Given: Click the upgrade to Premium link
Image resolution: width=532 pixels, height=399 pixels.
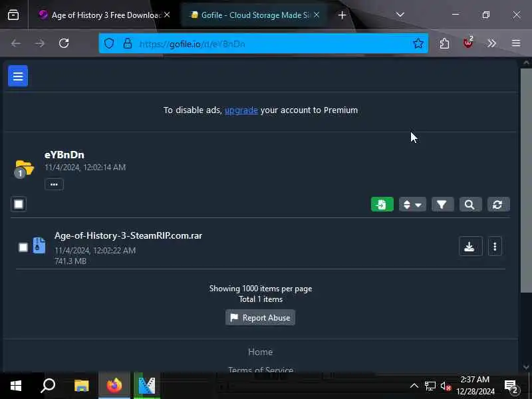Looking at the screenshot, I should coord(241,110).
